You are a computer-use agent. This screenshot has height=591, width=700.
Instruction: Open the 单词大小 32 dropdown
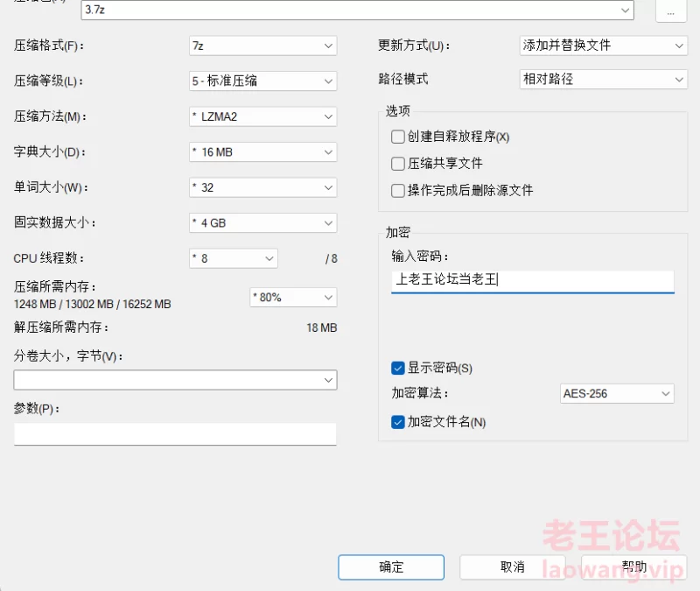(263, 187)
